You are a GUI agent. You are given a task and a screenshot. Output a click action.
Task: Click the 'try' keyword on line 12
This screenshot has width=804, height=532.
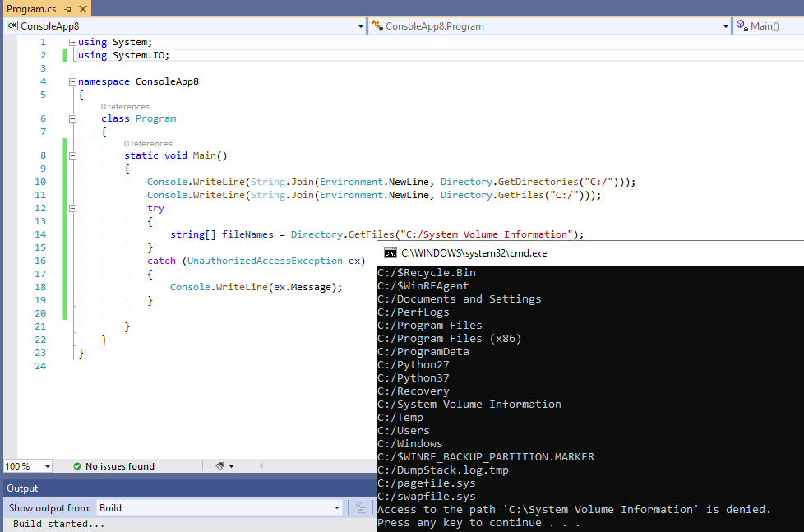(156, 208)
